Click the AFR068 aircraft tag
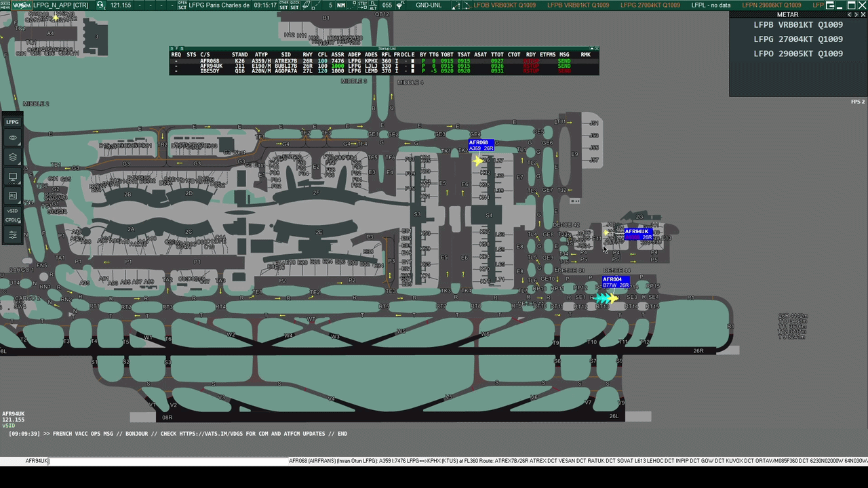868x488 pixels. pyautogui.click(x=481, y=145)
